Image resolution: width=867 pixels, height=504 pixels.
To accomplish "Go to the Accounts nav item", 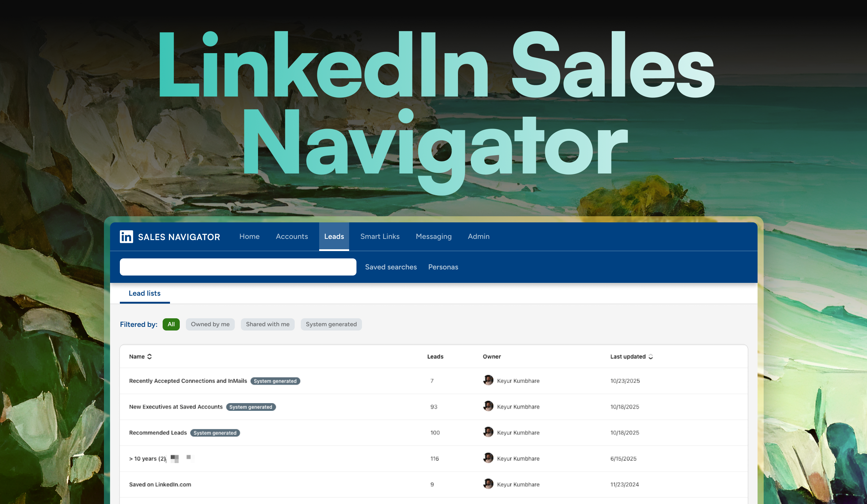I will (292, 236).
